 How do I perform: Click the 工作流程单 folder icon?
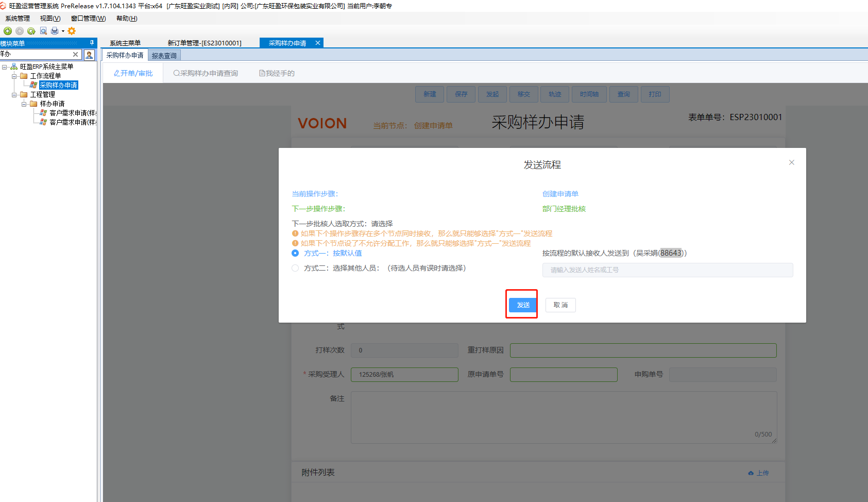[24, 76]
